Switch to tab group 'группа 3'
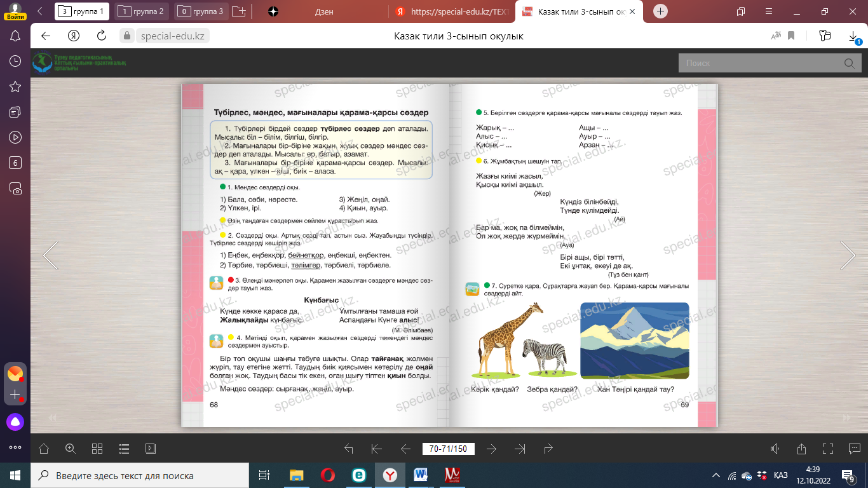The width and height of the screenshot is (868, 488). coord(202,11)
